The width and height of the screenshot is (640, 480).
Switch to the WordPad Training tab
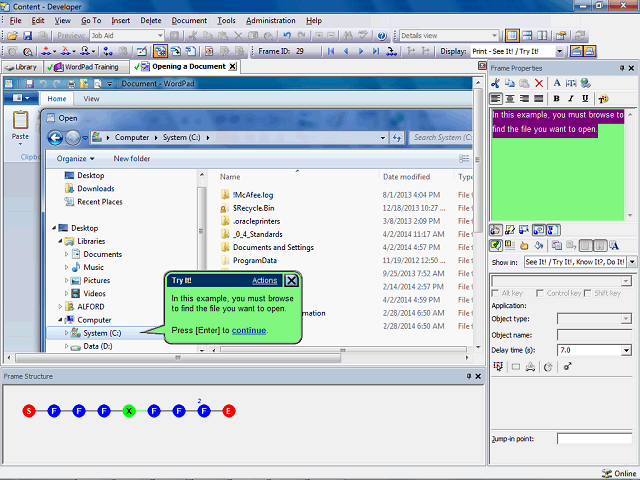click(x=87, y=67)
